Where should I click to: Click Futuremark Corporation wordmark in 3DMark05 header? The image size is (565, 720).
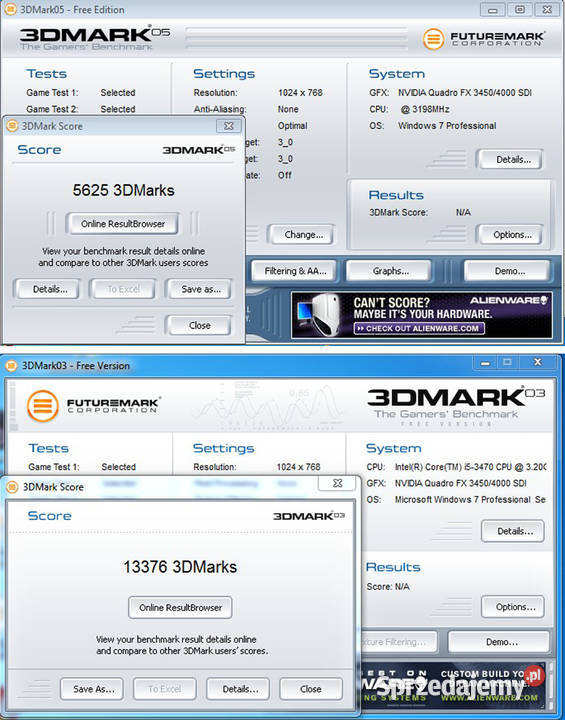click(x=497, y=39)
